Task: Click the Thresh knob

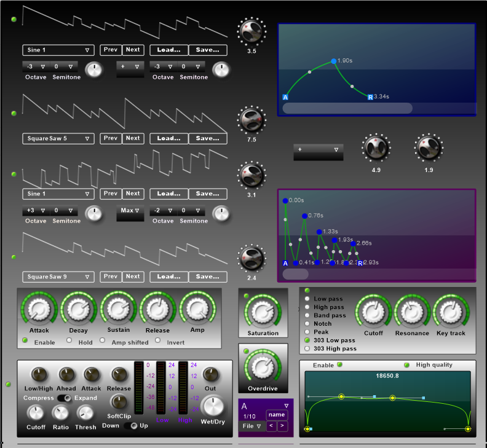Action: 85,413
